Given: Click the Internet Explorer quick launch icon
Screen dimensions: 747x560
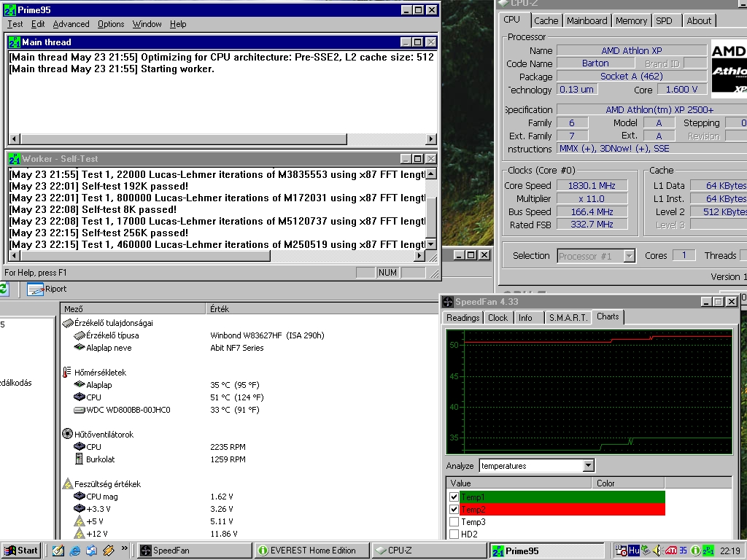Looking at the screenshot, I should pos(75,551).
